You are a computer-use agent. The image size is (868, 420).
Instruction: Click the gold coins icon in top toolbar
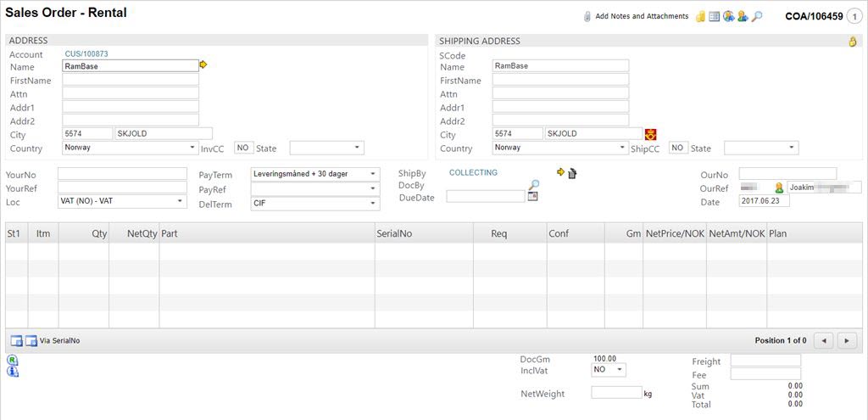701,16
